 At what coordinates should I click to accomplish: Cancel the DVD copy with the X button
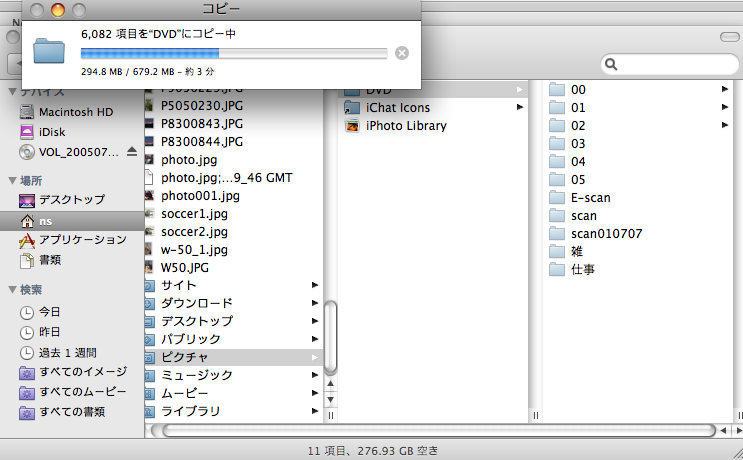(x=402, y=53)
